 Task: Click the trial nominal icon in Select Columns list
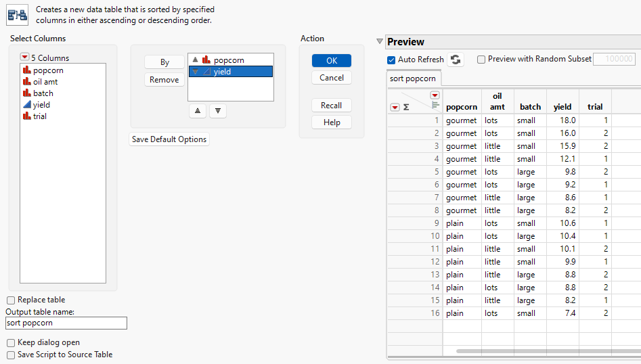[27, 116]
